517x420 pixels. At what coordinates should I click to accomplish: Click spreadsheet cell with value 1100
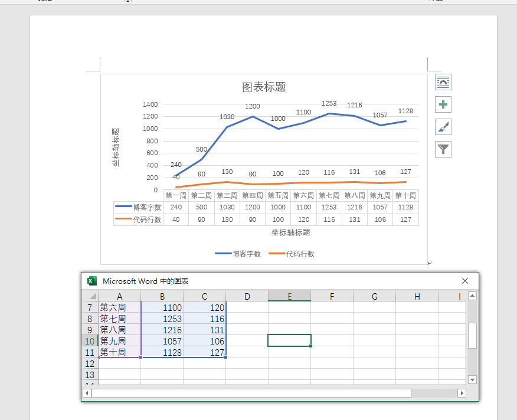click(162, 307)
